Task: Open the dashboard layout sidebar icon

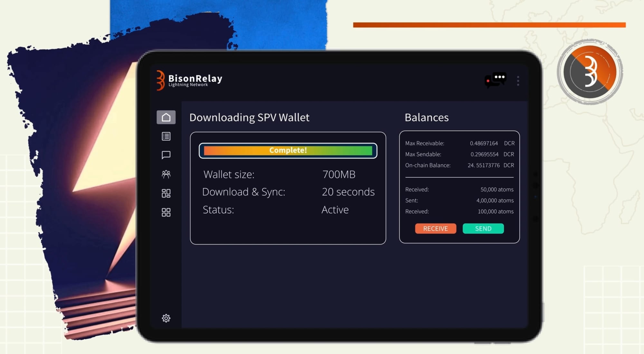Action: click(166, 193)
